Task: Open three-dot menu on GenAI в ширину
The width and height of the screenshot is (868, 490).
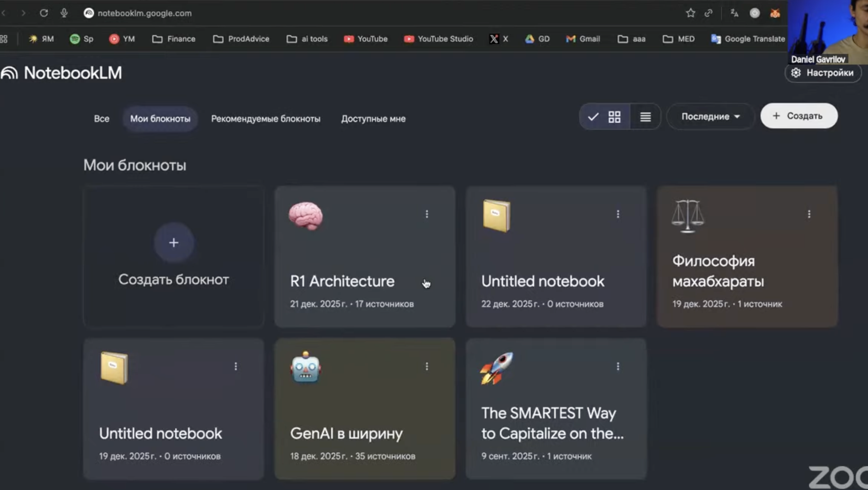Action: [x=427, y=366]
